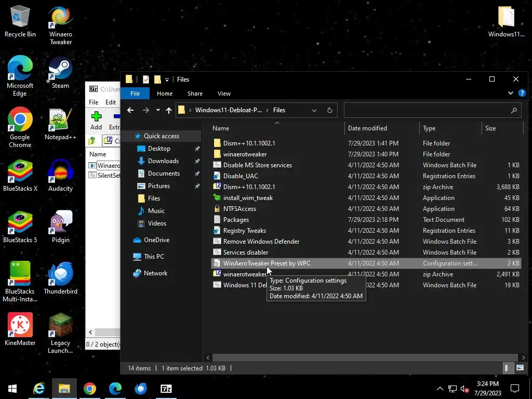Open quick access toolbar customize dropdown

coord(167,79)
